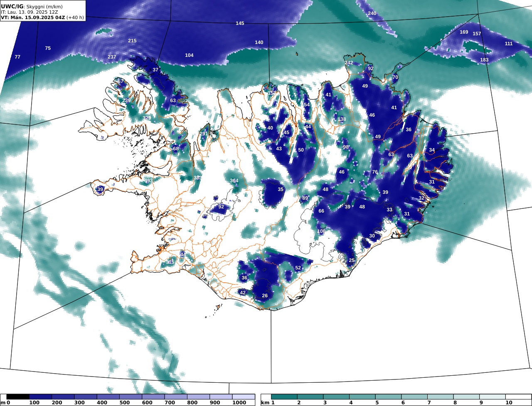
Task: Click the 5–6 km legend swatch
Action: click(x=388, y=397)
